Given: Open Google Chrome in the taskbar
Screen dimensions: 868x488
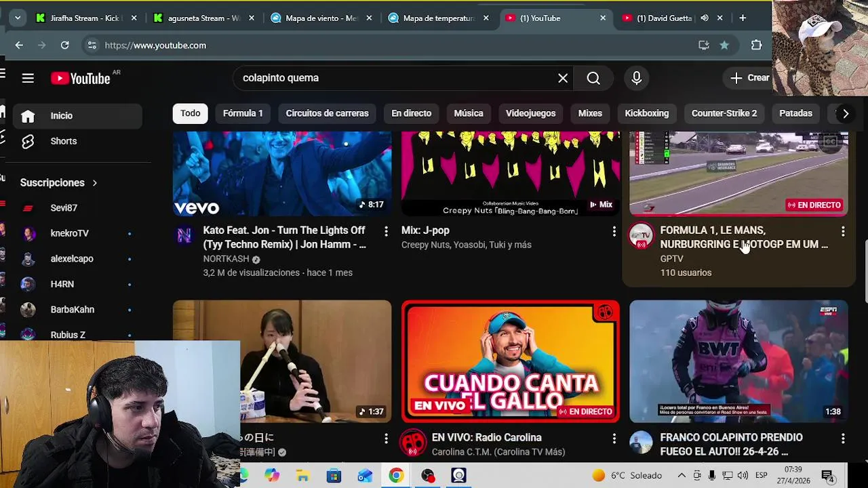Looking at the screenshot, I should pos(396,476).
